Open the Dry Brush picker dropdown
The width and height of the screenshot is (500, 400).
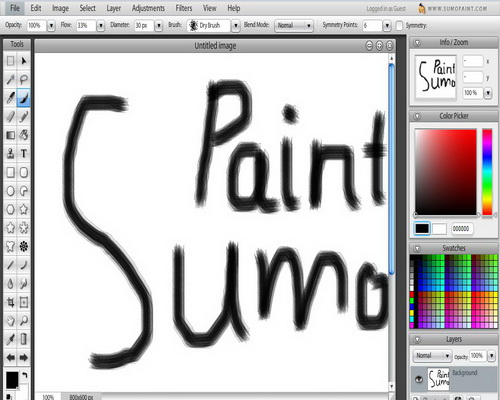point(236,26)
